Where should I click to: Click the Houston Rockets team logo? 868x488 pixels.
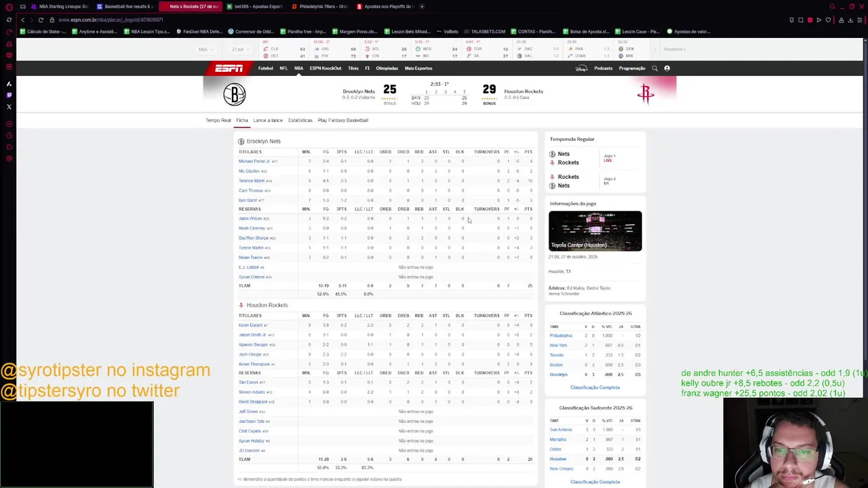pyautogui.click(x=645, y=94)
